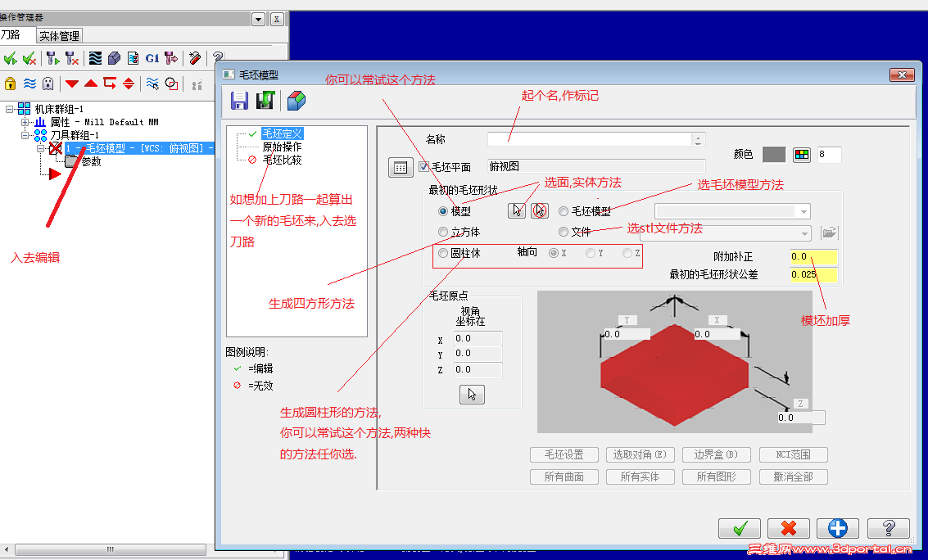The image size is (928, 560).
Task: Open 文件 file path dropdown
Action: [804, 233]
